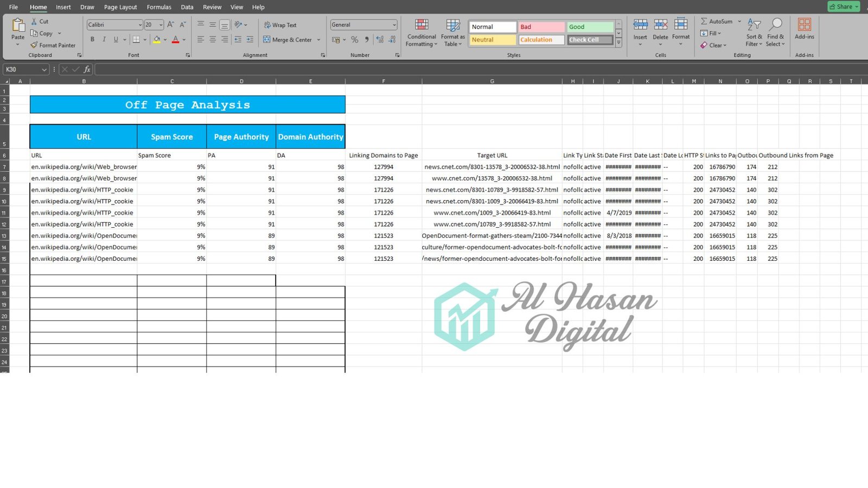Screen dimensions: 868x488
Task: Open the Fill dropdown
Action: [711, 33]
